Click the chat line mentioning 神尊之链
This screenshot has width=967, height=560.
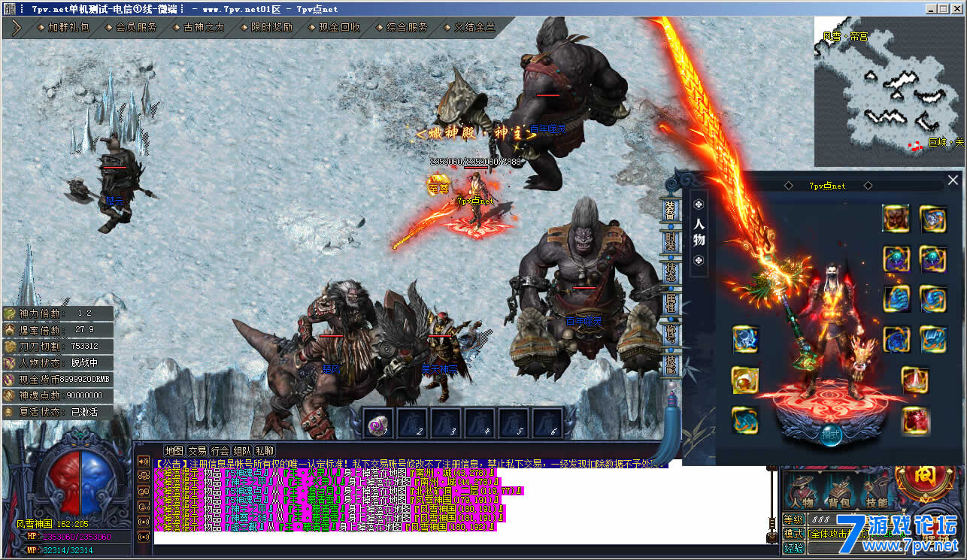click(x=330, y=518)
